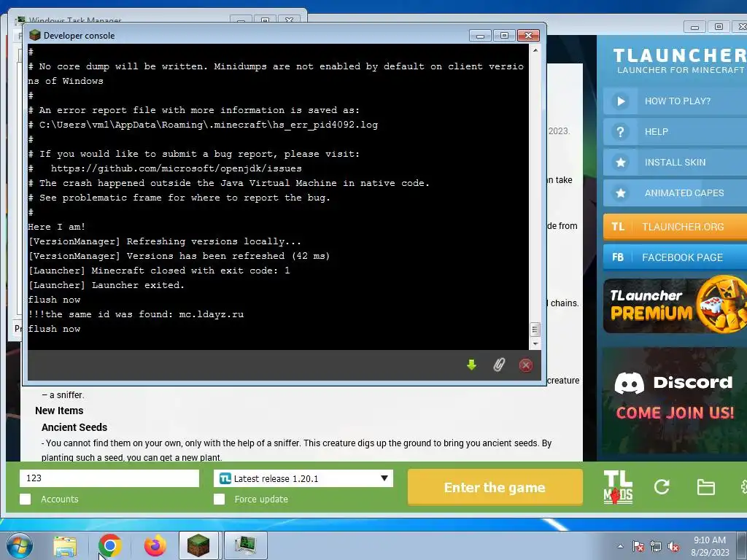Viewport: 747px width, 560px height.
Task: Click the FB badge on FACEBOOK PAGE button
Action: [618, 257]
